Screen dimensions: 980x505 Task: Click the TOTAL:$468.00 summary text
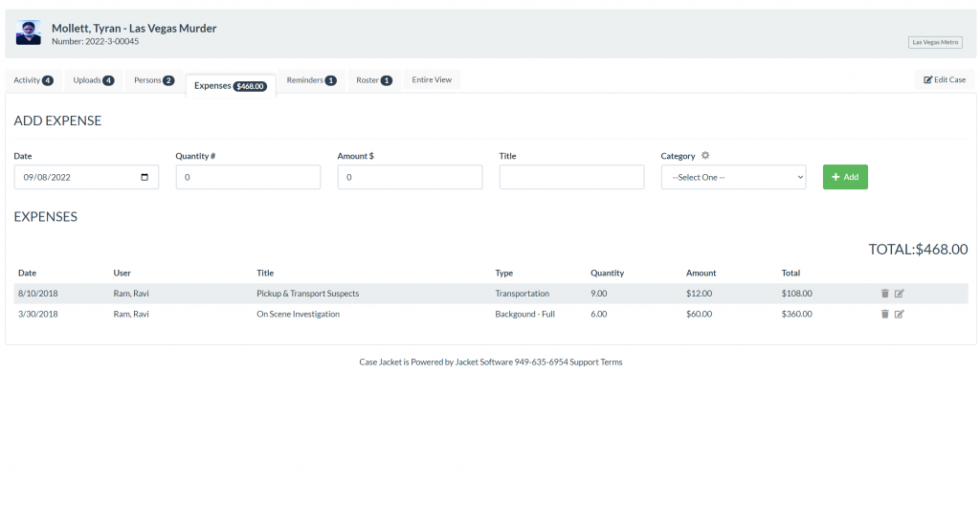coord(918,249)
